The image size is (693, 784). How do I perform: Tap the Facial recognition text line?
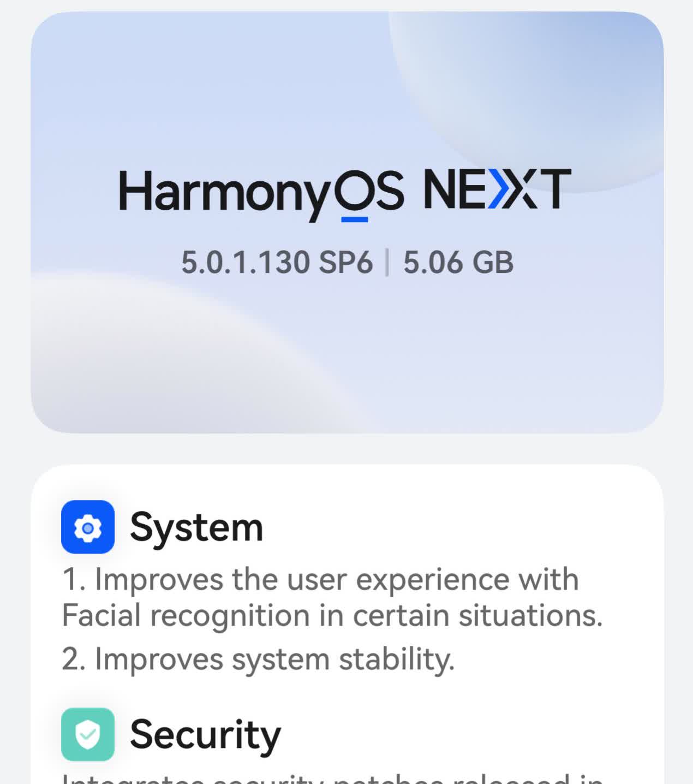click(332, 615)
